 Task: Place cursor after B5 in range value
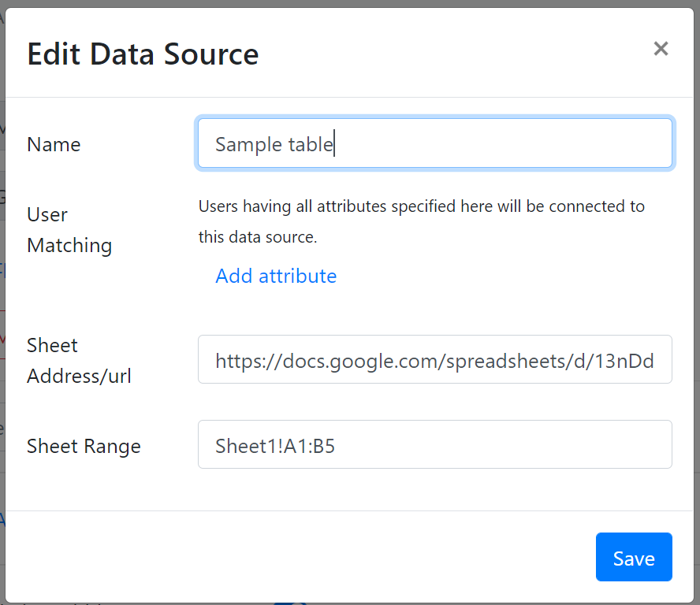pyautogui.click(x=335, y=446)
